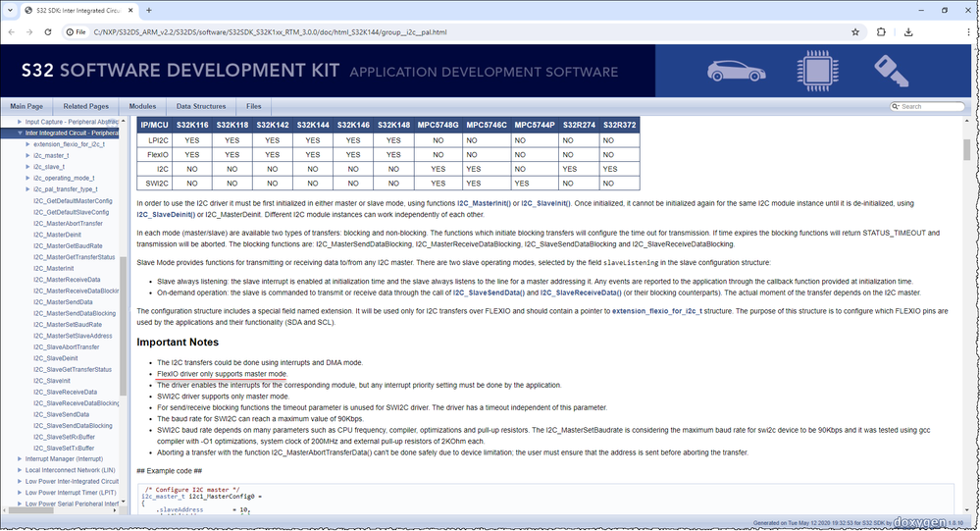This screenshot has height=531, width=980.
Task: Expand the i2c_pal_transfer_type_t tree node
Action: pyautogui.click(x=27, y=189)
